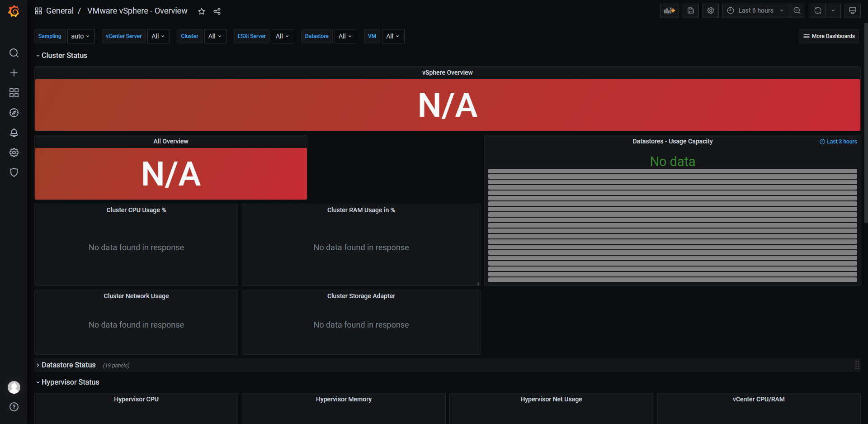
Task: Open the ESXi Server All dropdown
Action: tap(283, 36)
